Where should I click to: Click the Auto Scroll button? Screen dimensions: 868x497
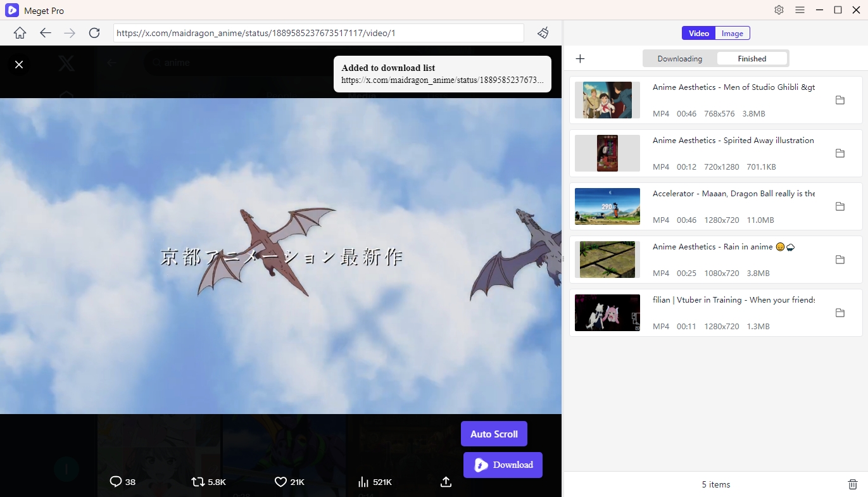[494, 434]
